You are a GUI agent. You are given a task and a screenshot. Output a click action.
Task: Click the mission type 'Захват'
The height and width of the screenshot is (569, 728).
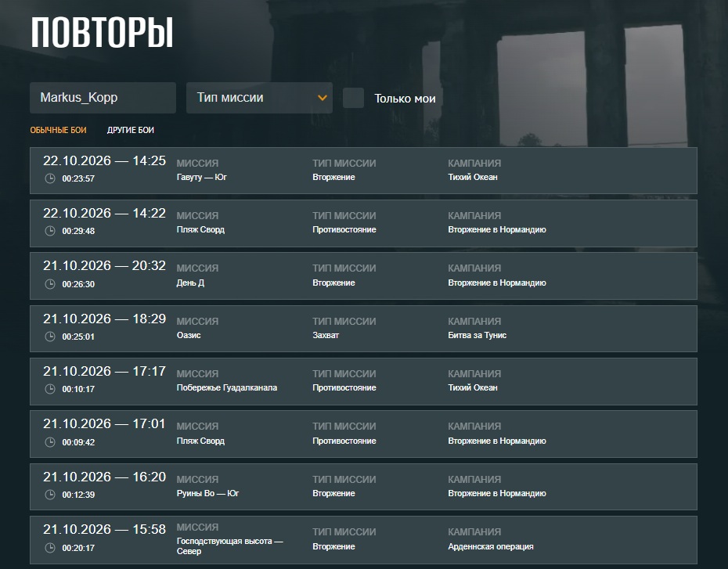coord(326,335)
